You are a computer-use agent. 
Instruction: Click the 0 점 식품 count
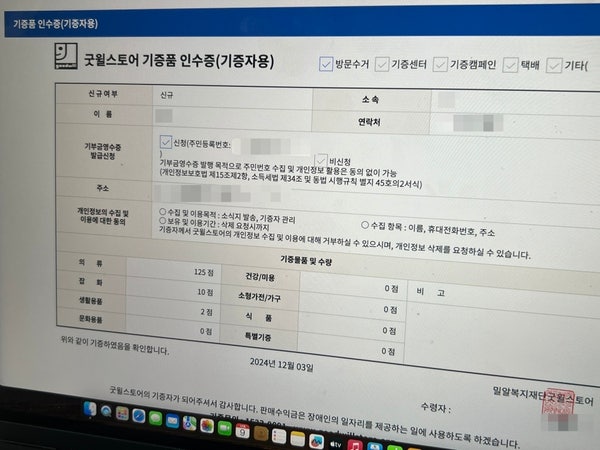click(x=389, y=330)
